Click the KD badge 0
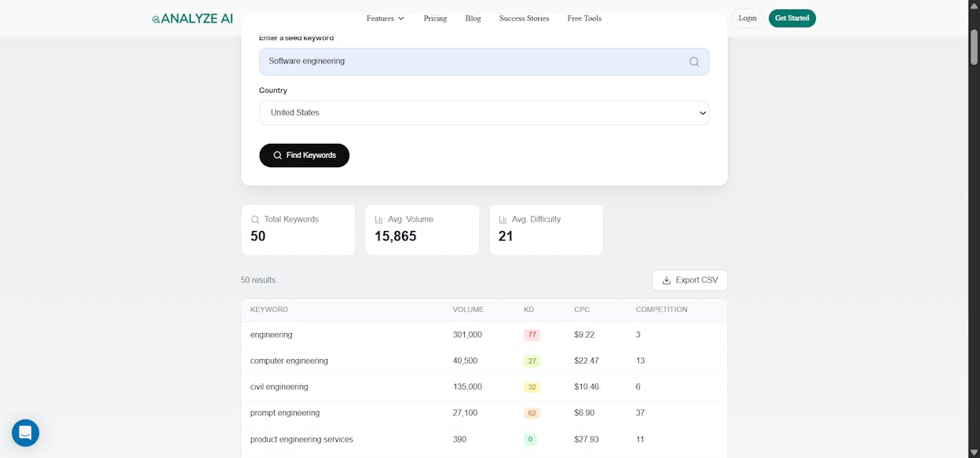The width and height of the screenshot is (980, 458). [530, 440]
